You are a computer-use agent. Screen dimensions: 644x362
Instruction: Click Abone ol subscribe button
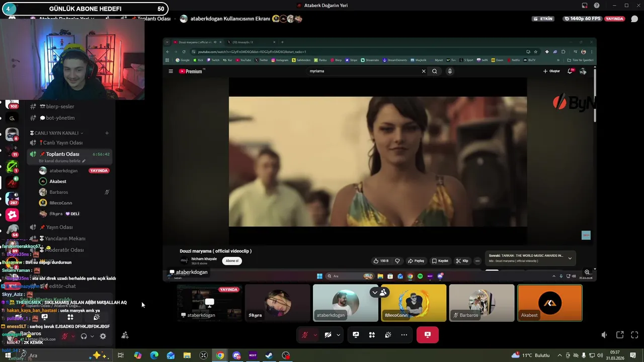click(x=232, y=261)
